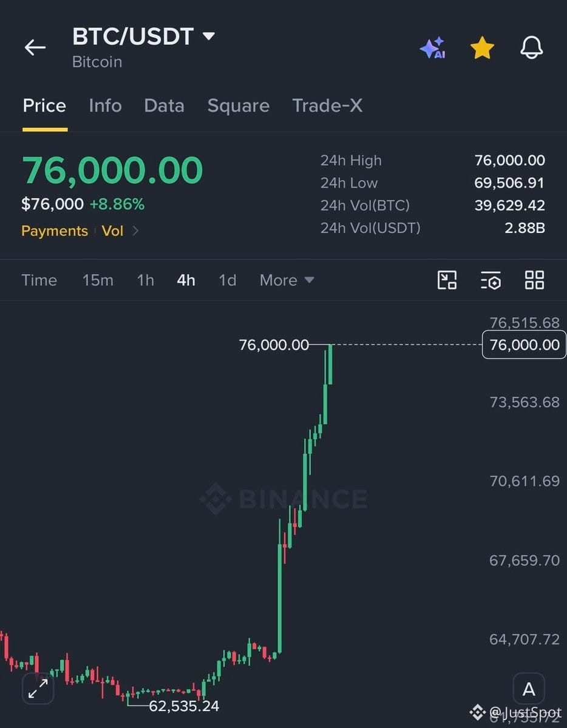Open the four-square grid layout icon
Screen dimensions: 567x728
pyautogui.click(x=534, y=280)
